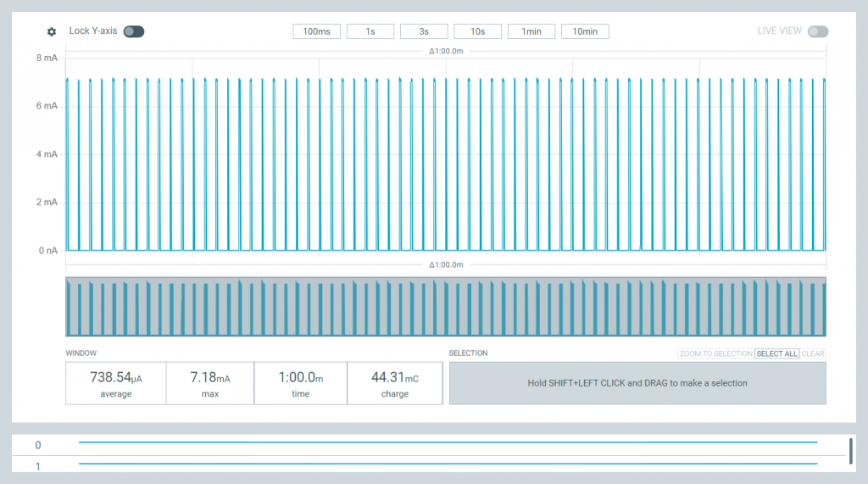Click the SELECTION section heading
The width and height of the screenshot is (868, 484).
[468, 353]
